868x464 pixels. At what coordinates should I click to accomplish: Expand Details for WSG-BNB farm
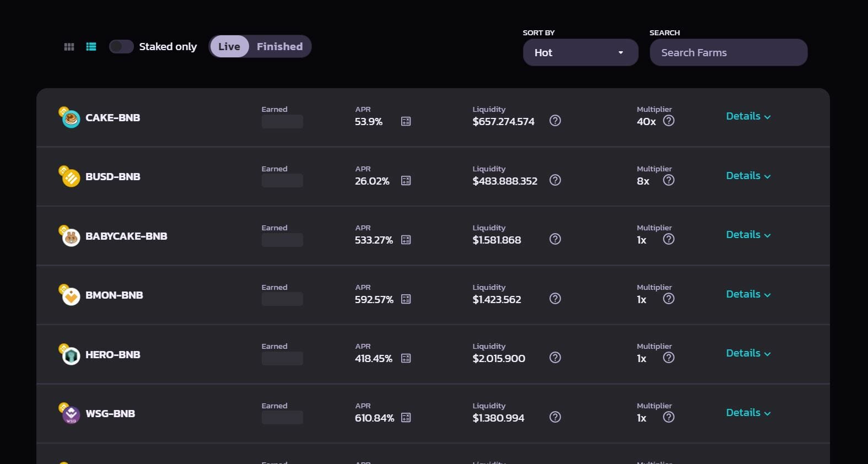point(748,413)
